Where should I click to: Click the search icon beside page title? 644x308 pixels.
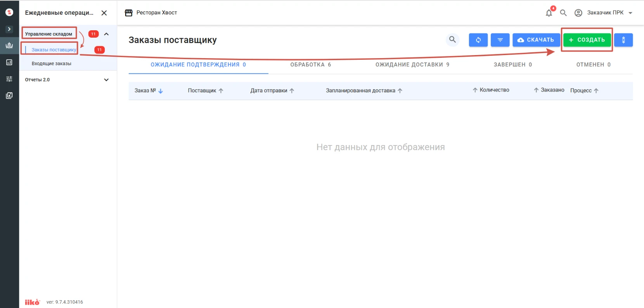pos(452,40)
